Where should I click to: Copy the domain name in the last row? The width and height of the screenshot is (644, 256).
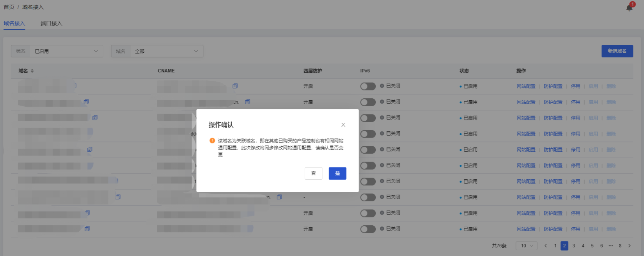pyautogui.click(x=88, y=229)
